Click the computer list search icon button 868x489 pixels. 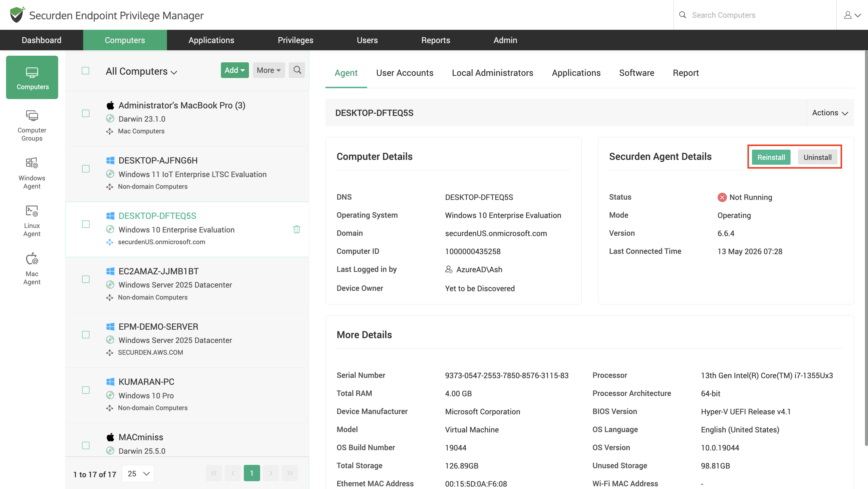click(297, 70)
